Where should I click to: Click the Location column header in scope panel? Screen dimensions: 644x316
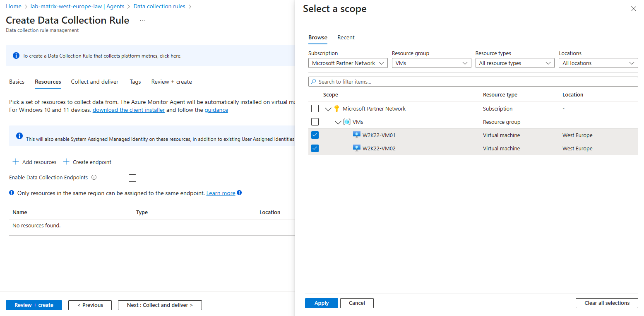click(x=573, y=94)
